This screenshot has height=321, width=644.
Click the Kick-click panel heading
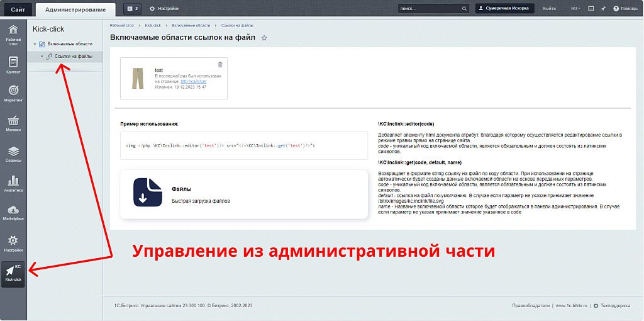point(48,29)
